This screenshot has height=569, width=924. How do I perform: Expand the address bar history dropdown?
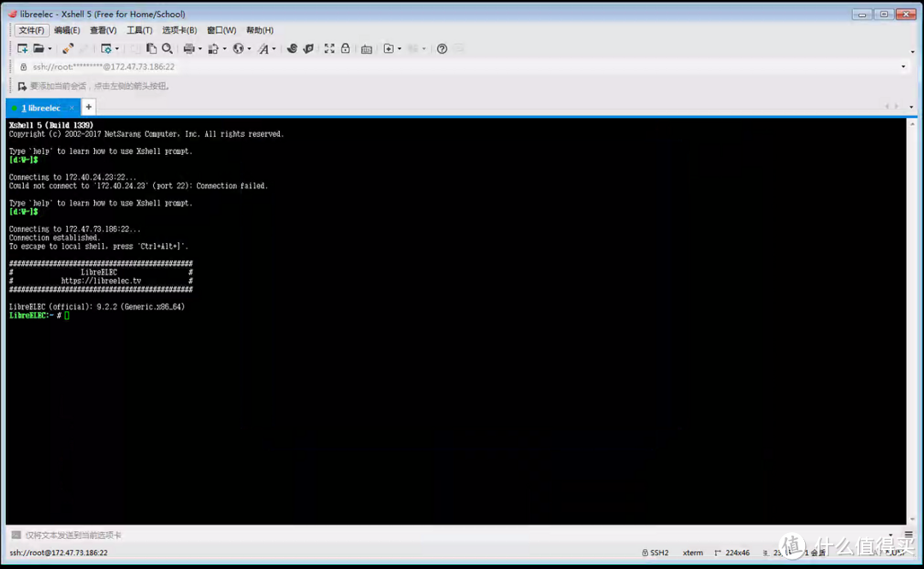pyautogui.click(x=903, y=67)
